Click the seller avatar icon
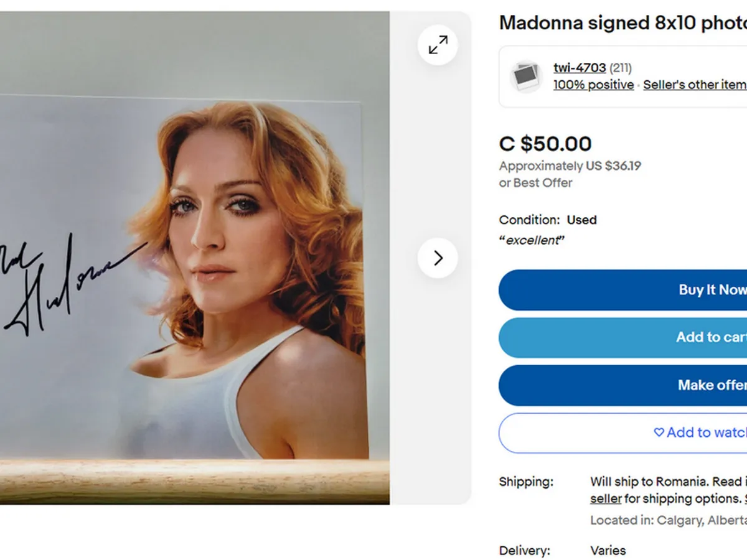Viewport: 747px width, 560px height. click(x=526, y=77)
